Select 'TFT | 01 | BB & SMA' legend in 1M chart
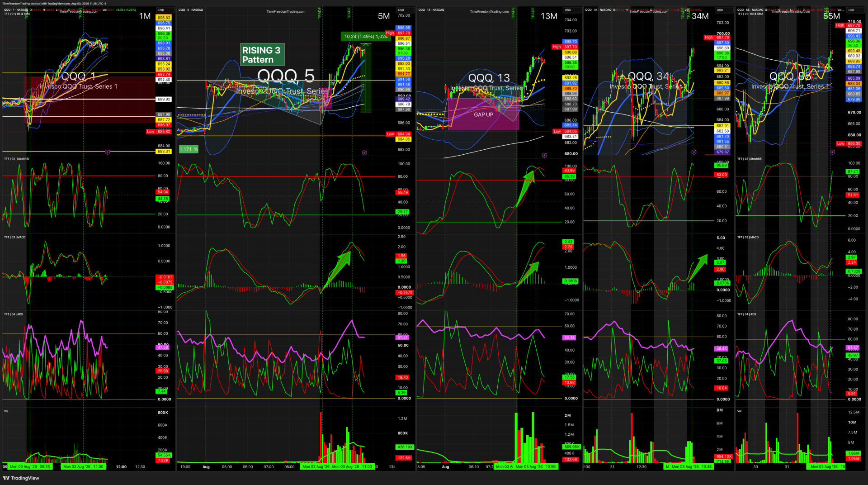This screenshot has height=485, width=868. (x=17, y=14)
